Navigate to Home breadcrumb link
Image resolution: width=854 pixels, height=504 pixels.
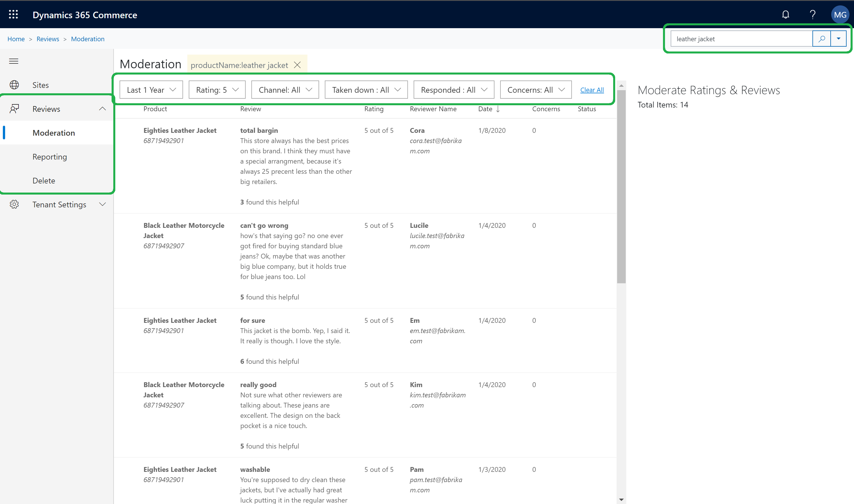click(x=16, y=38)
